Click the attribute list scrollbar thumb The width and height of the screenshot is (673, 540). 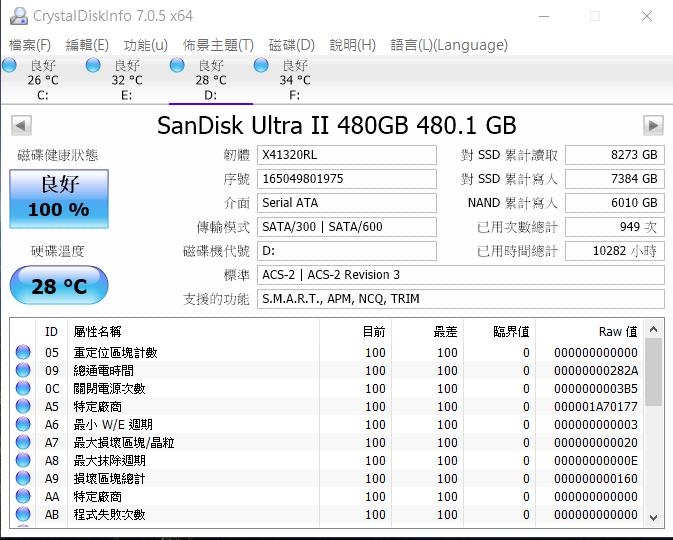(x=654, y=372)
